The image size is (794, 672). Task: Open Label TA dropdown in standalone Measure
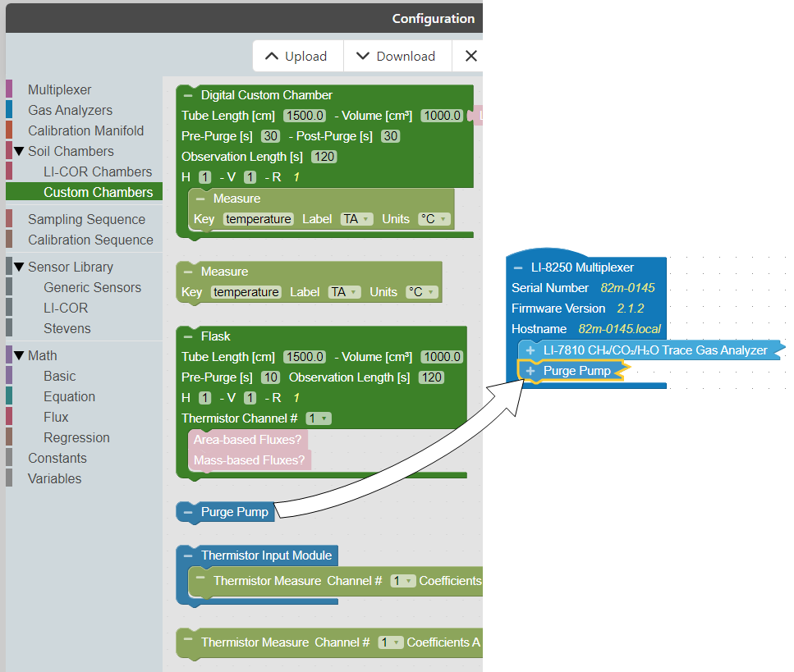345,292
